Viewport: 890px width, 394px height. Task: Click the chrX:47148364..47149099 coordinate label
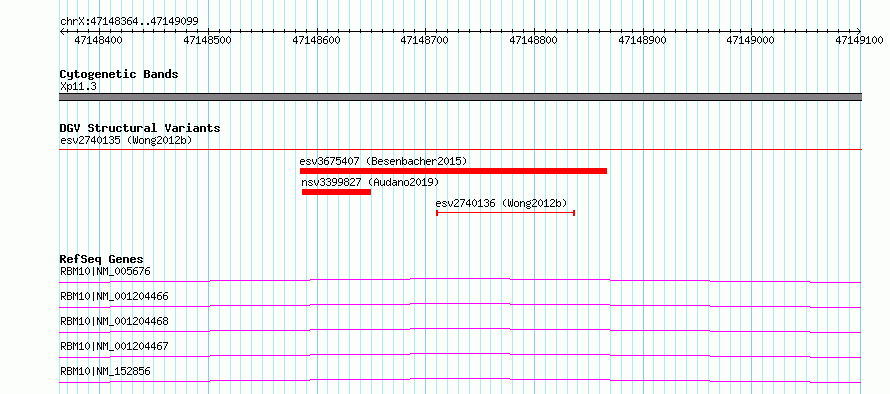pos(129,22)
